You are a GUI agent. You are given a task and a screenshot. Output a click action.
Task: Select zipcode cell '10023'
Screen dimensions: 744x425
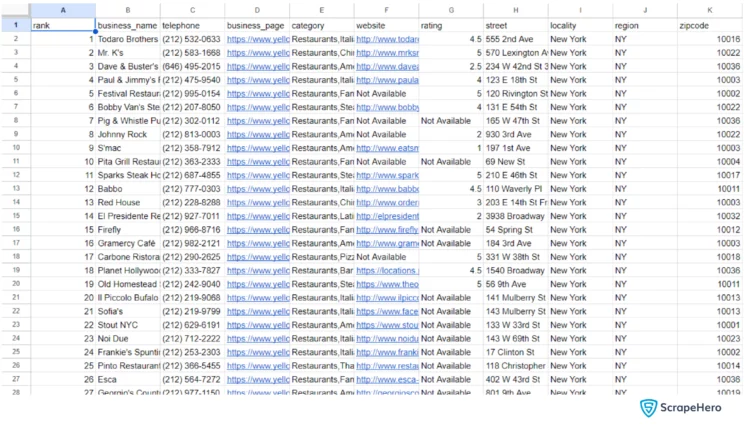point(709,339)
